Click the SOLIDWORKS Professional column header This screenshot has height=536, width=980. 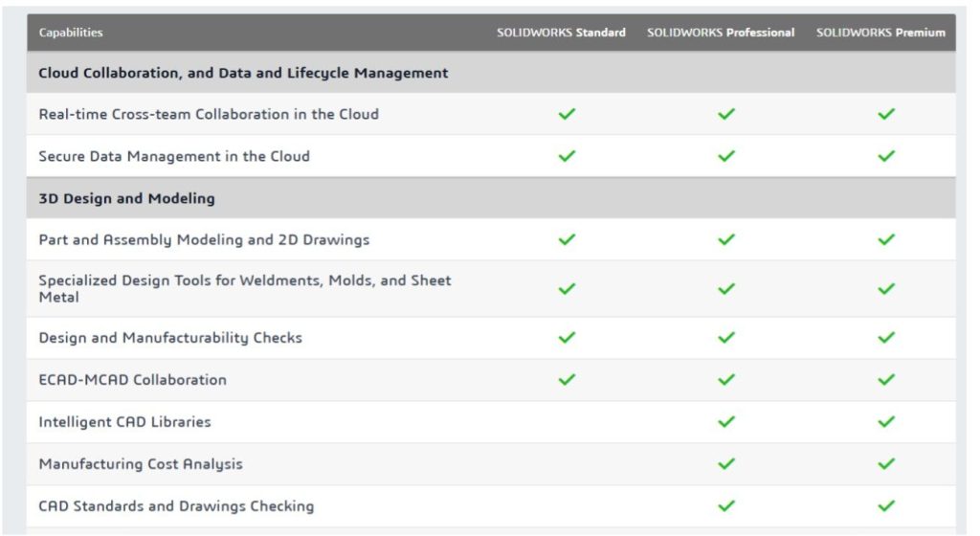pos(721,33)
